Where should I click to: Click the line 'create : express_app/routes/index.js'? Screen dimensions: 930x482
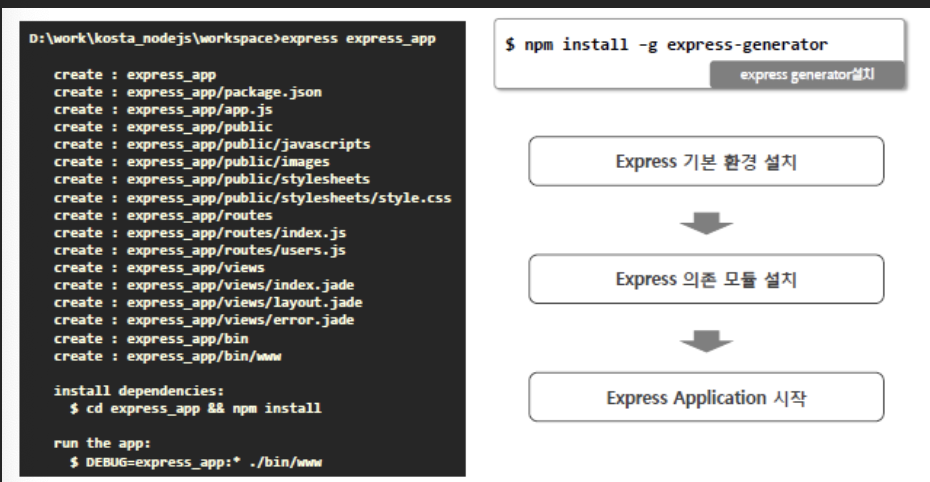tap(200, 232)
